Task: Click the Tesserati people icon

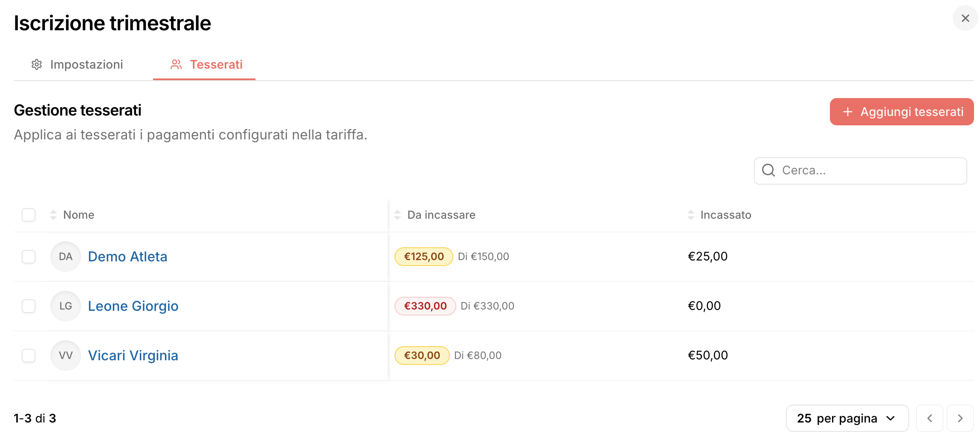Action: coord(176,64)
